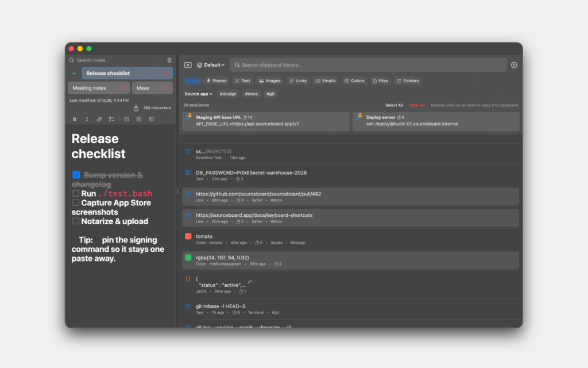Click the API_BASE_URL=https://api.sourceboard.app/v1 text
Image resolution: width=588 pixels, height=368 pixels.
click(247, 124)
